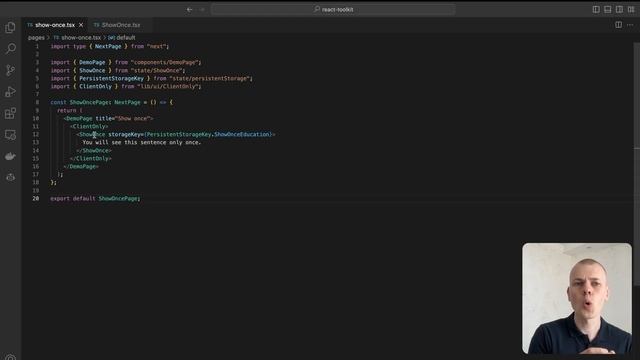
Task: Open the Explorer view in the activity bar
Action: [x=10, y=27]
